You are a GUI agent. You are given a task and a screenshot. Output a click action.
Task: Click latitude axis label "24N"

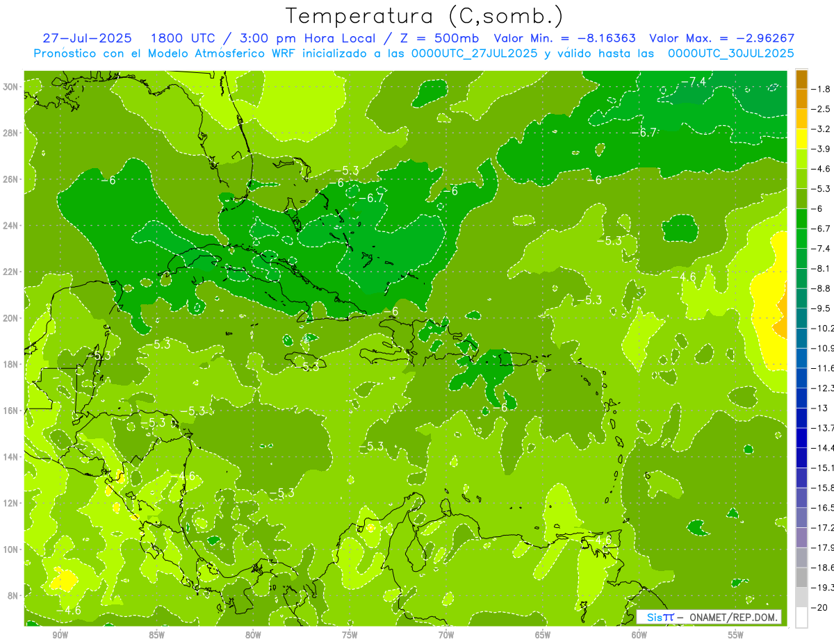(x=12, y=225)
